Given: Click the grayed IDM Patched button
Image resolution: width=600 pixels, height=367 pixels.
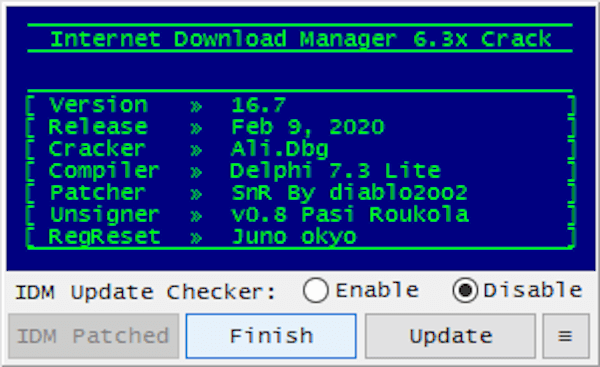Looking at the screenshot, I should (94, 336).
